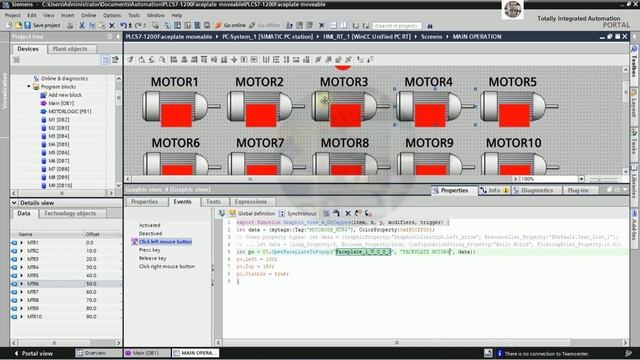The height and width of the screenshot is (360, 640).
Task: Click the MTR8 tag icon in Details view
Action: click(14, 300)
